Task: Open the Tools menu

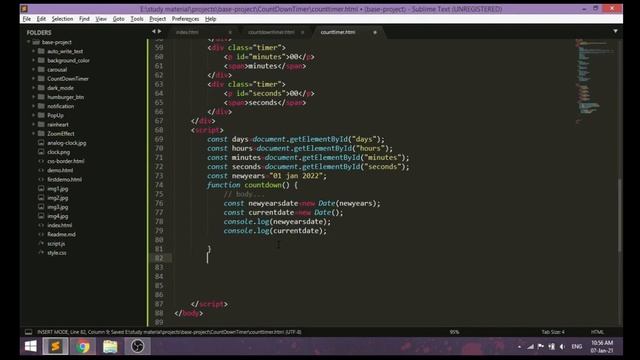Action: point(137,19)
